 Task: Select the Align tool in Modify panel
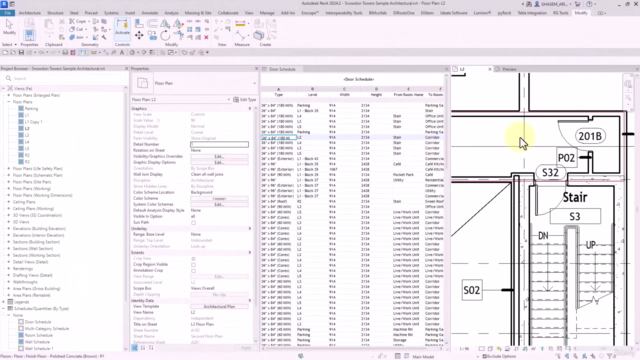pyautogui.click(x=139, y=24)
